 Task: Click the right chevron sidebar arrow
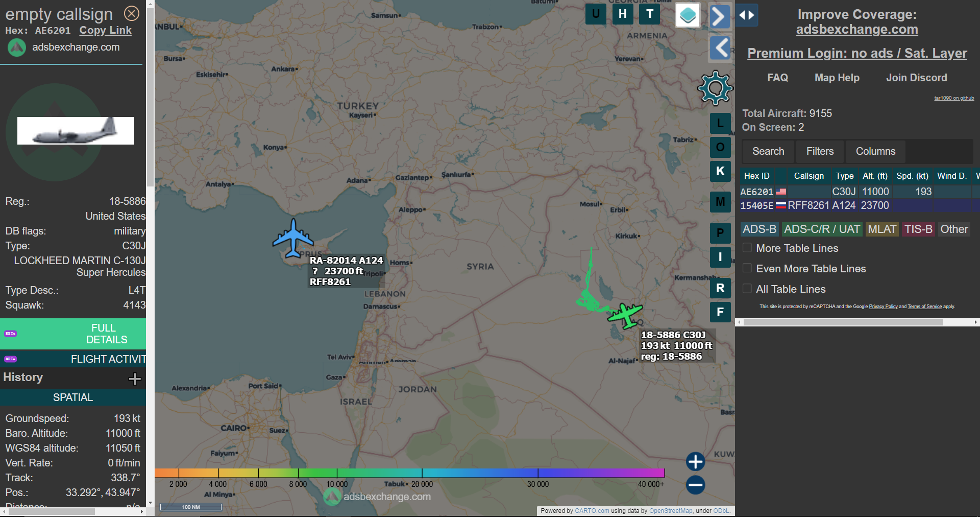pyautogui.click(x=720, y=16)
